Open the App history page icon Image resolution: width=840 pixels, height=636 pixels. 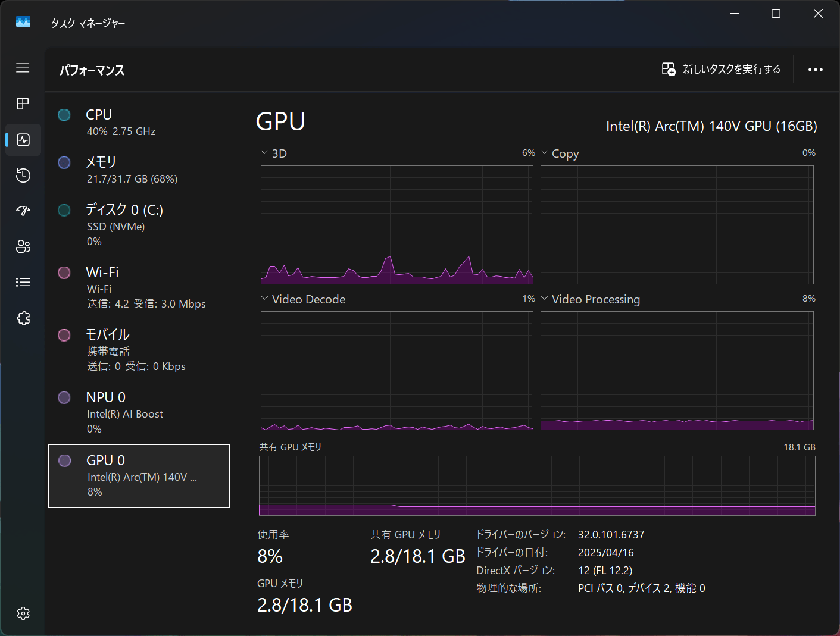tap(23, 176)
